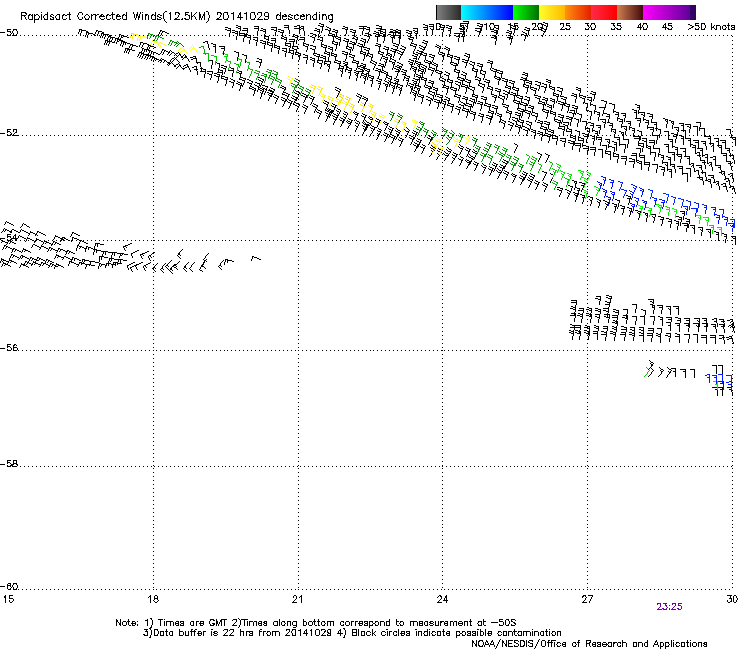Image resolution: width=740 pixels, height=650 pixels.
Task: Click the NOAA/NESDIS credit line
Action: 589,644
